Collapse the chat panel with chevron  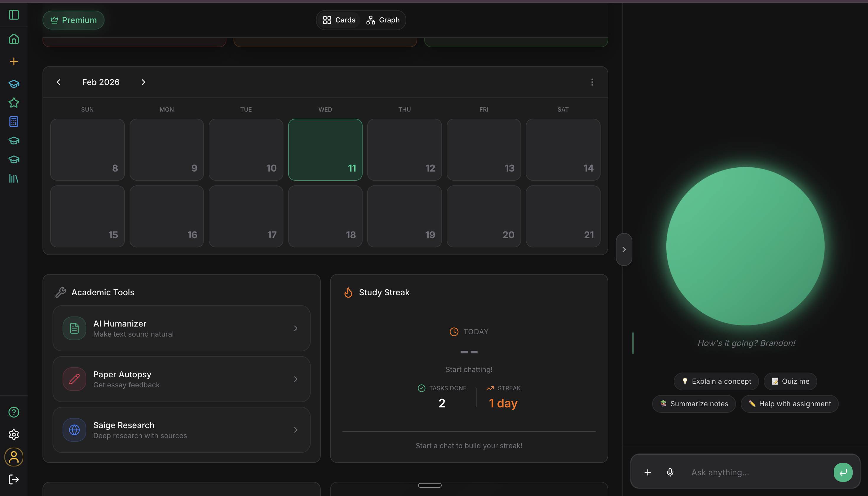[624, 249]
